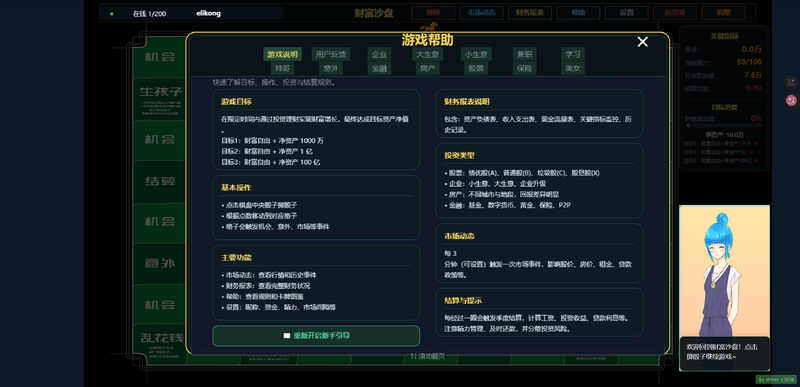The height and width of the screenshot is (387, 800).
Task: Open the 股票 help tab
Action: [476, 68]
